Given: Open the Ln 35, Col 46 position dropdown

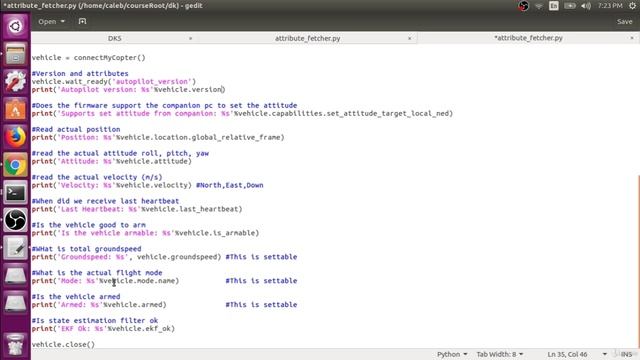Looking at the screenshot, I should coord(576,354).
